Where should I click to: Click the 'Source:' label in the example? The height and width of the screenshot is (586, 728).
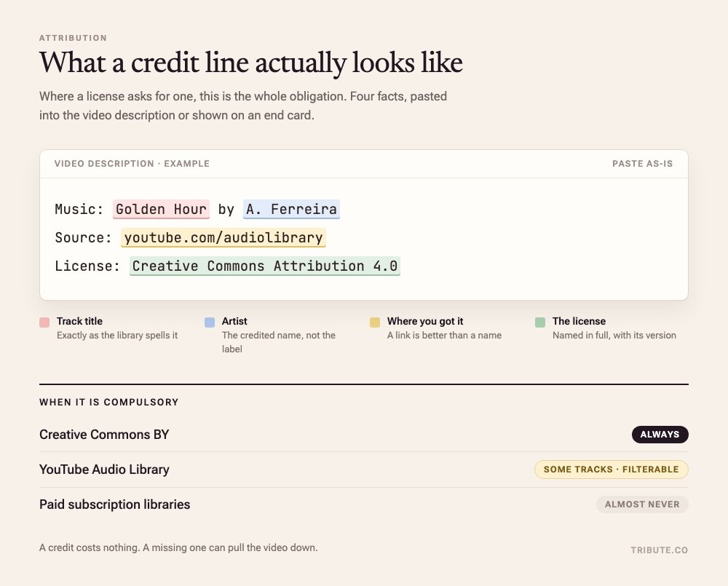pyautogui.click(x=83, y=238)
